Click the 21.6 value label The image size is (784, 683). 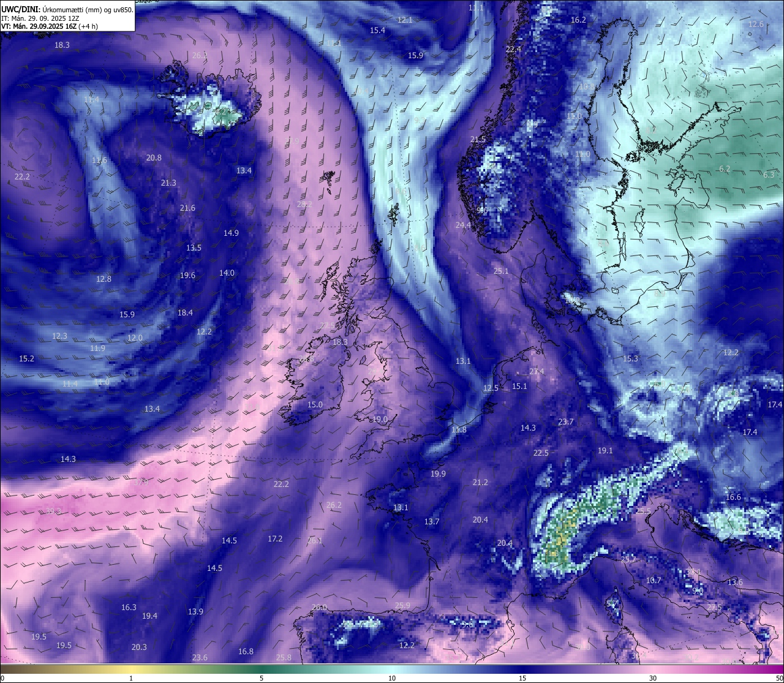(x=187, y=208)
